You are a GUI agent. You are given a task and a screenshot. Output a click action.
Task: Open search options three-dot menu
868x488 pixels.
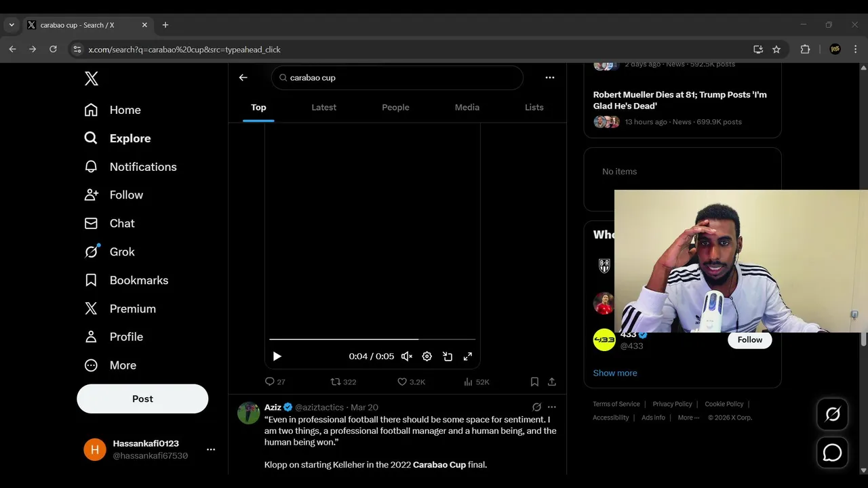coord(550,77)
